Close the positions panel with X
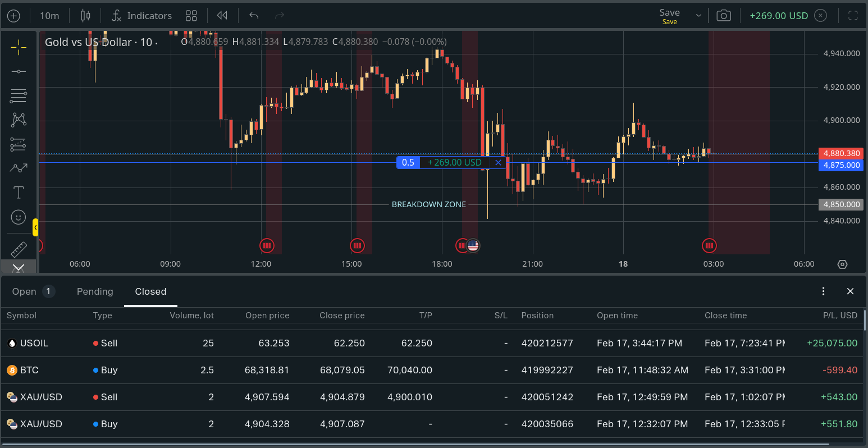 850,291
